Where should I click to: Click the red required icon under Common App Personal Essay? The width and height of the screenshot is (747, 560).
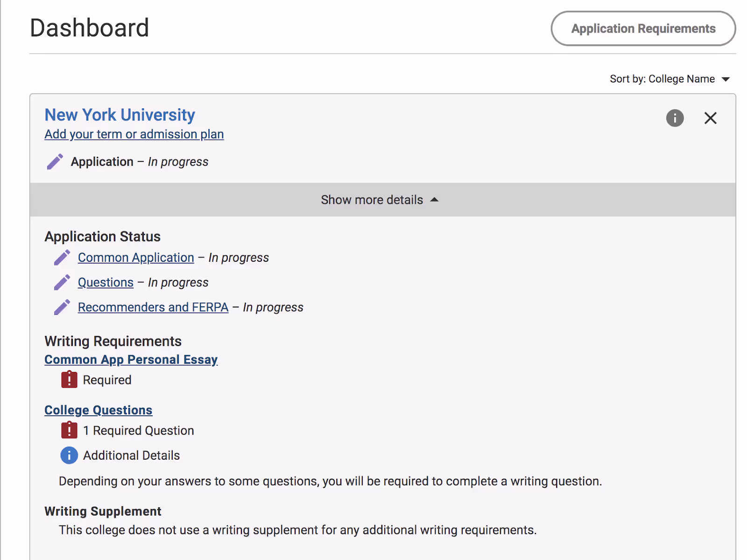[x=69, y=379]
